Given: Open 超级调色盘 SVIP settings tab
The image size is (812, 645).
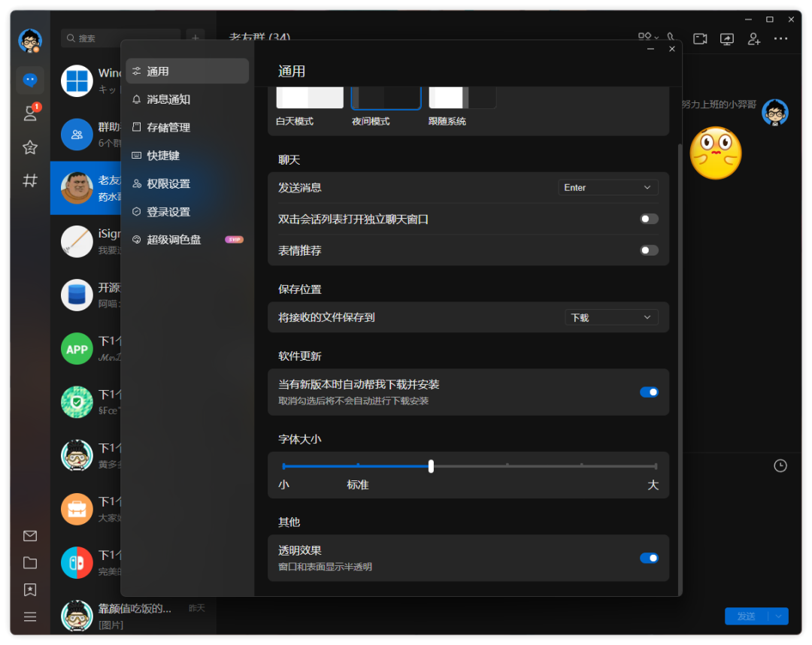Looking at the screenshot, I should tap(187, 240).
